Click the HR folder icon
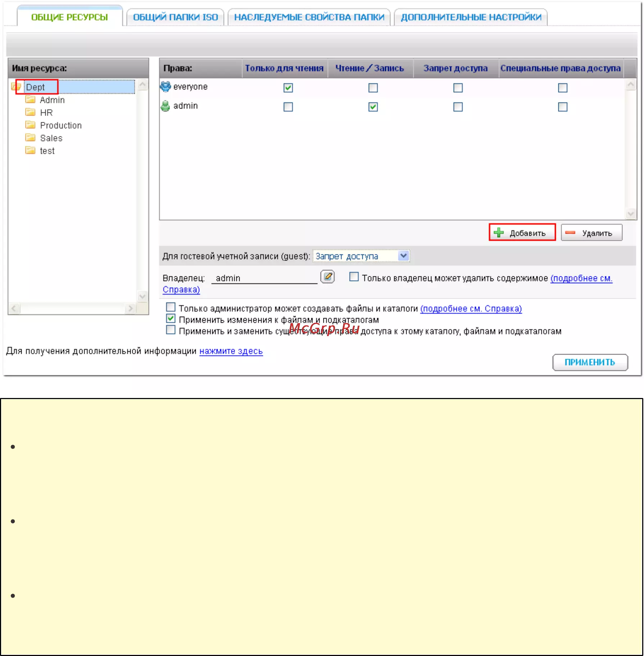 click(x=30, y=112)
